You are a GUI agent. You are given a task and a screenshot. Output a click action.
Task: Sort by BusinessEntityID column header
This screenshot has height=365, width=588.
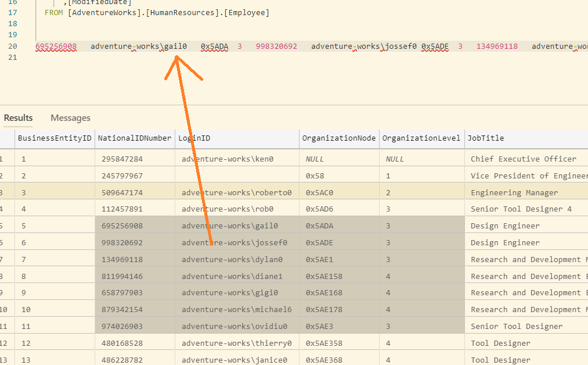click(x=55, y=138)
